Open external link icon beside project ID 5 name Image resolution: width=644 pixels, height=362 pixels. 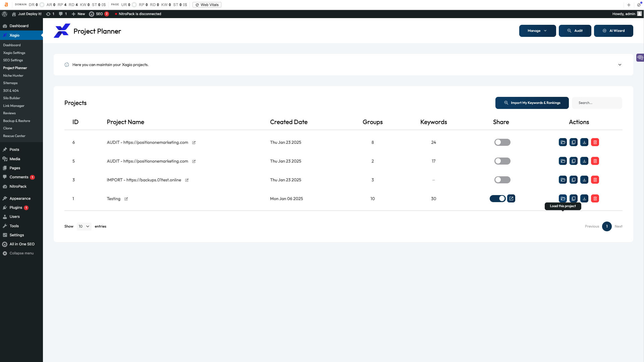coord(194,162)
